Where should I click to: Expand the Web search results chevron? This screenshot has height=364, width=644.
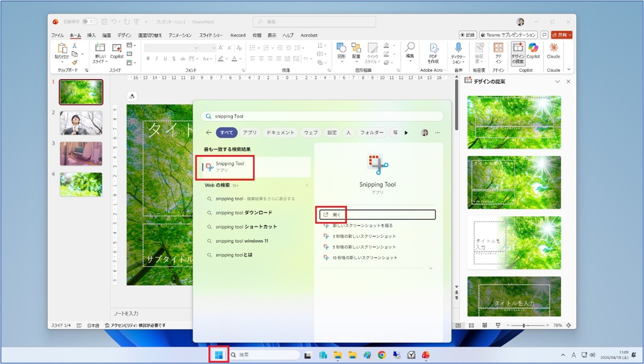point(306,185)
